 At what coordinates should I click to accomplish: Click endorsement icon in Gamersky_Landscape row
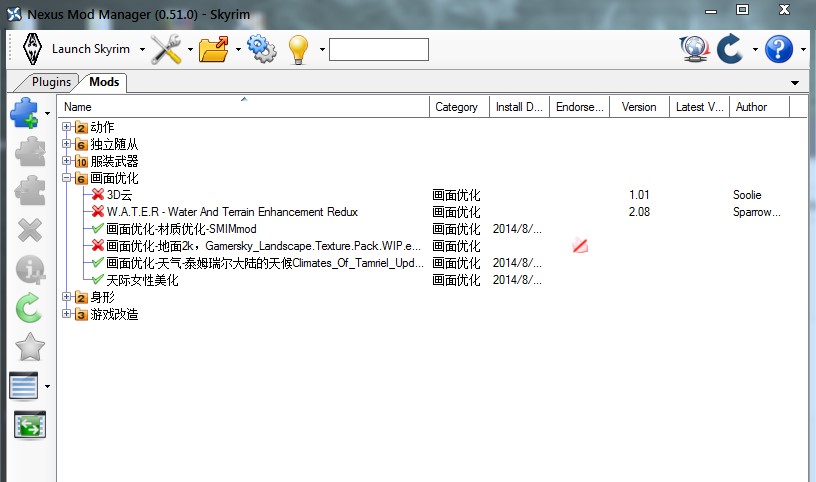pyautogui.click(x=580, y=245)
